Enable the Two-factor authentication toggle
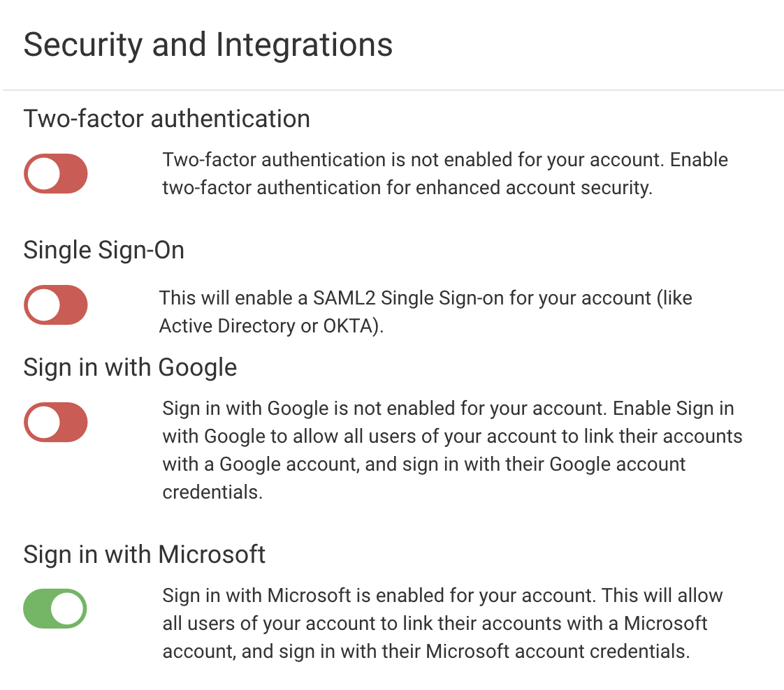 [55, 173]
